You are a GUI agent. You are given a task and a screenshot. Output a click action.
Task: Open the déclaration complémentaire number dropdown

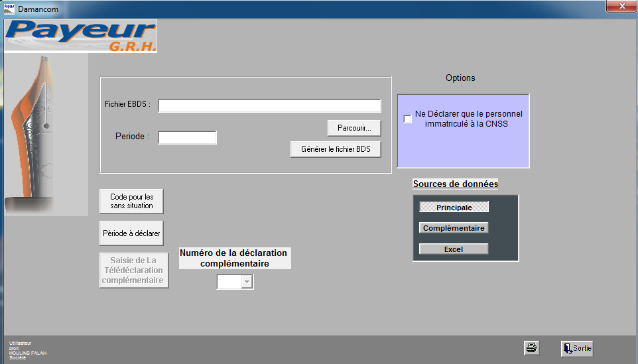(247, 282)
